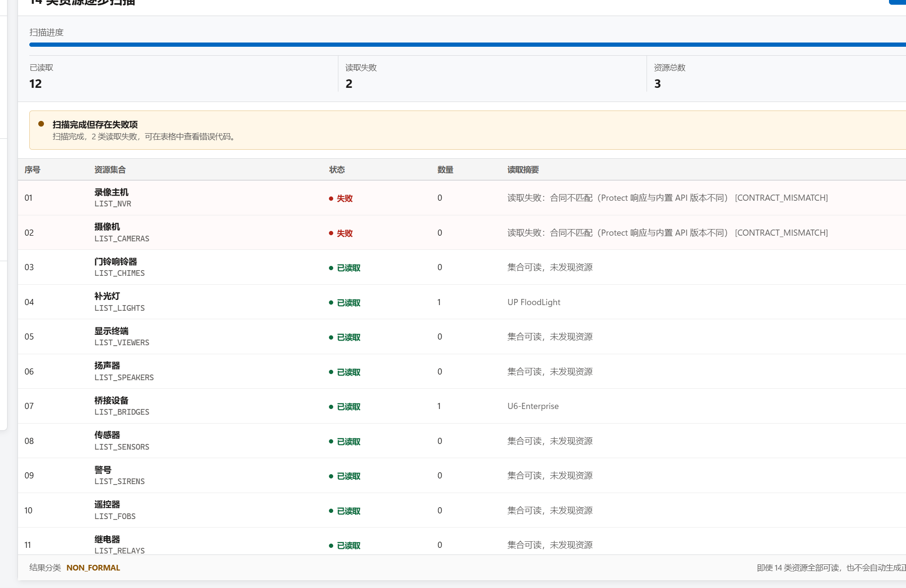Click the LIST_VIEWERS code
This screenshot has height=588, width=906.
coord(122,343)
